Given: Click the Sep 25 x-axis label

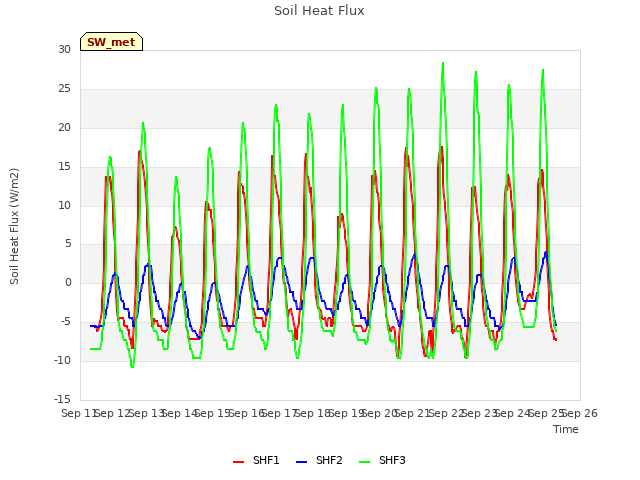Looking at the screenshot, I should tap(547, 413).
